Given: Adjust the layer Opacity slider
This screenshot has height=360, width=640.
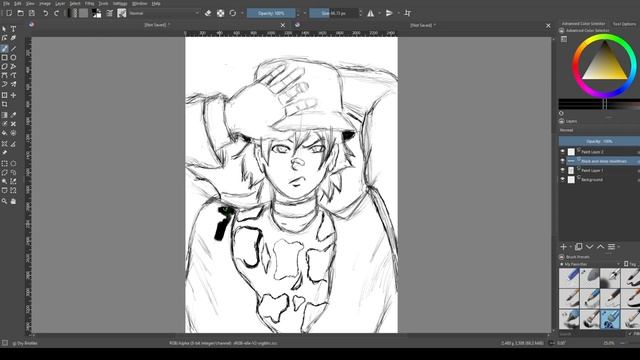Looking at the screenshot, I should [599, 141].
